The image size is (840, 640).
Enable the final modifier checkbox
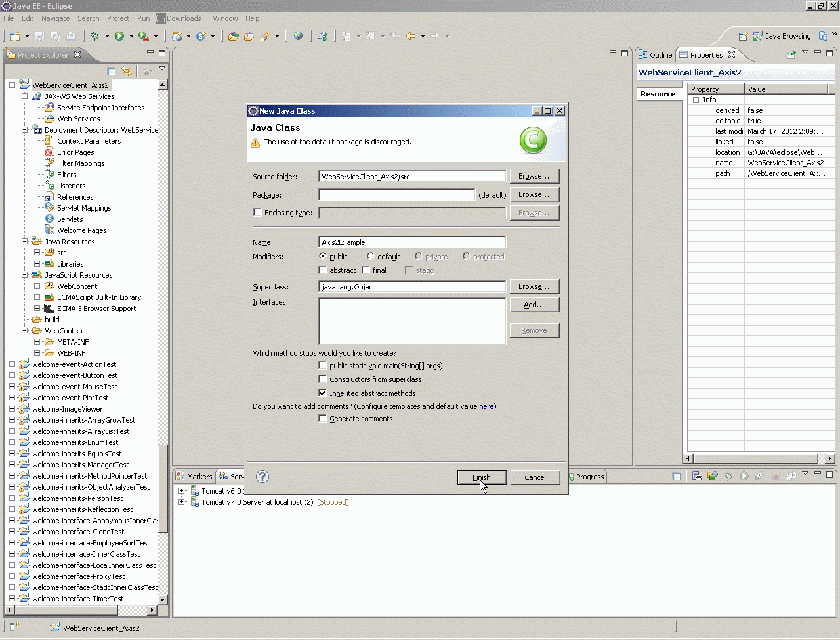(366, 270)
